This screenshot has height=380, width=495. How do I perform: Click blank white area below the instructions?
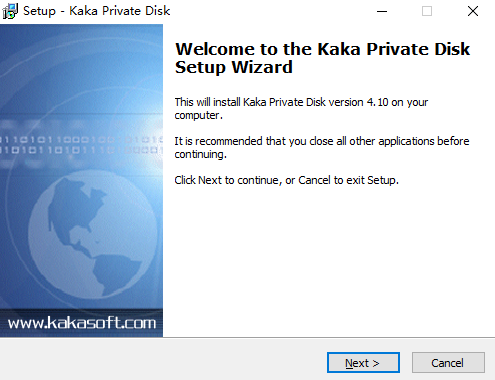[x=328, y=260]
